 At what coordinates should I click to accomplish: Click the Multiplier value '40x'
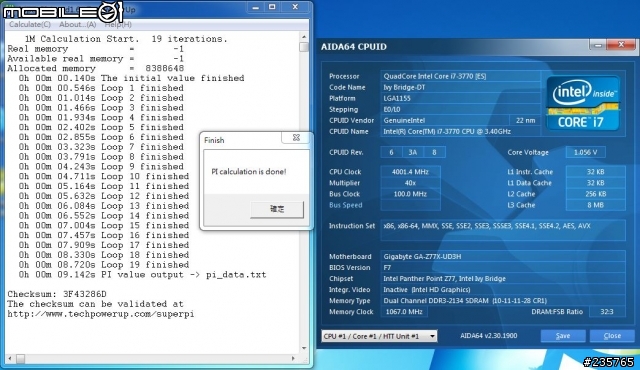[410, 183]
